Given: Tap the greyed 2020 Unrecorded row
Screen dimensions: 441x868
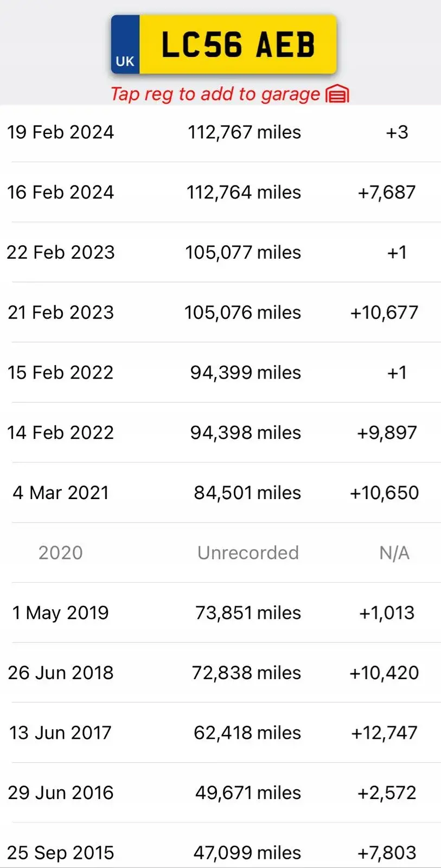Looking at the screenshot, I should (x=220, y=553).
